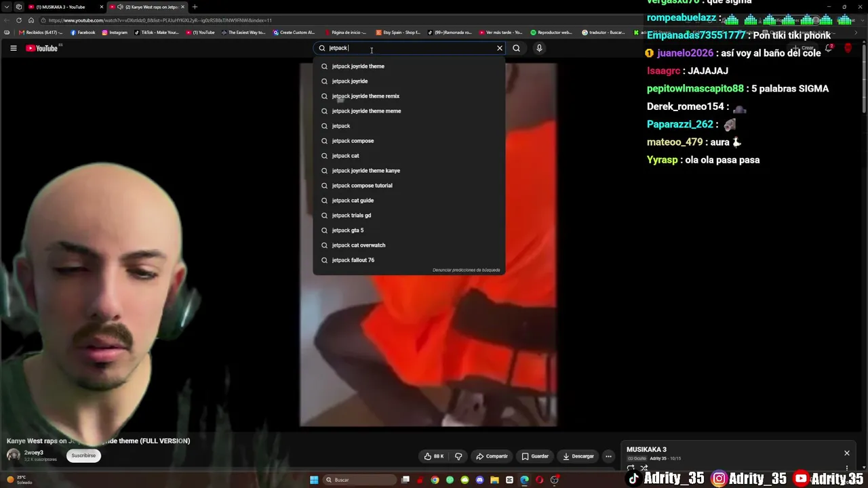
Task: Pick the "jetpack gta 5" suggestion
Action: pos(409,230)
